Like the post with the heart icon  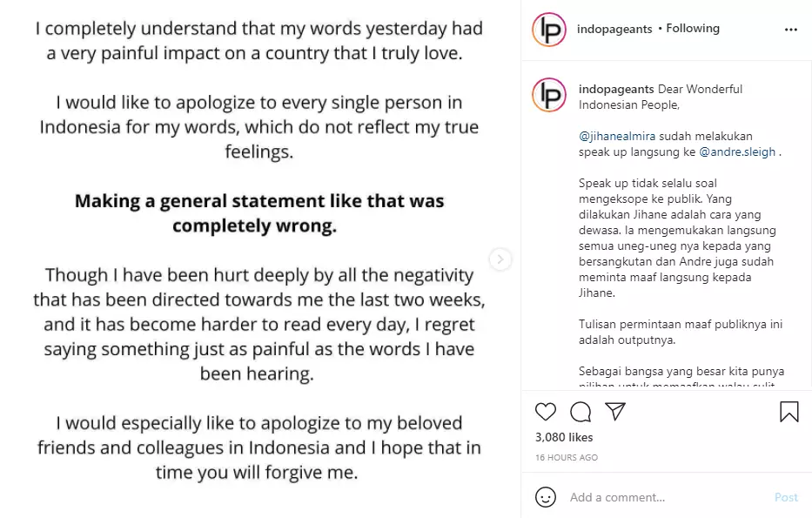click(546, 412)
